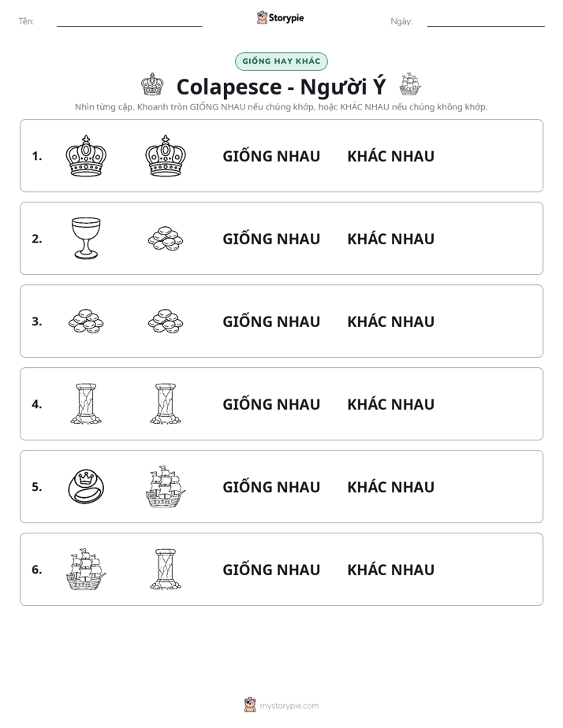The height and width of the screenshot is (728, 563).
Task: Click the ring with crown icon
Action: point(86,487)
